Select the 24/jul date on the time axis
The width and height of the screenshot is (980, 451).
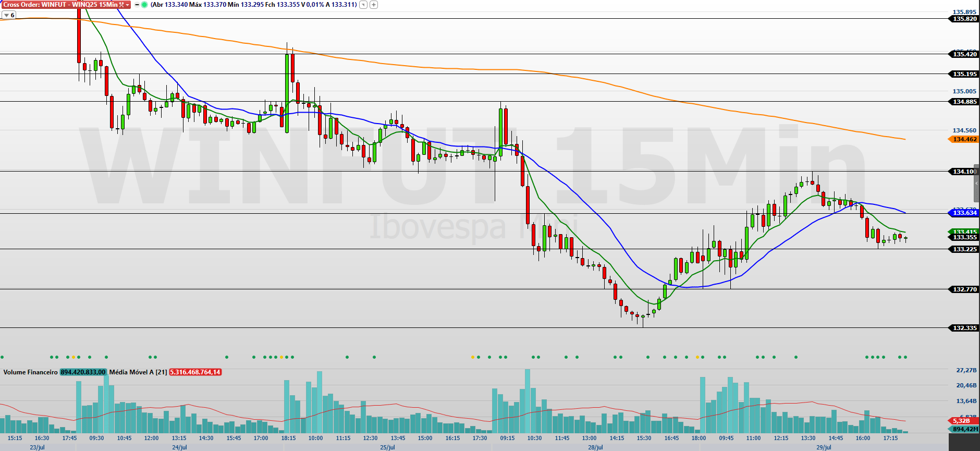[x=179, y=447]
